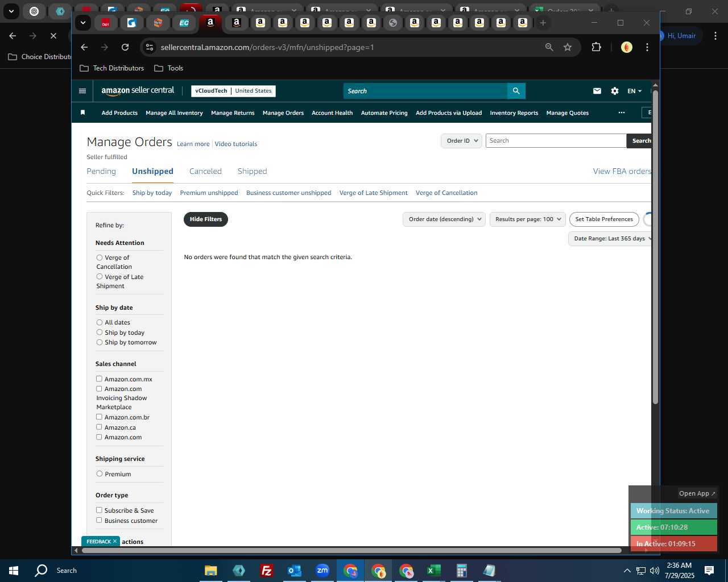This screenshot has width=728, height=582.
Task: Click the top Seller Central search field
Action: click(425, 91)
